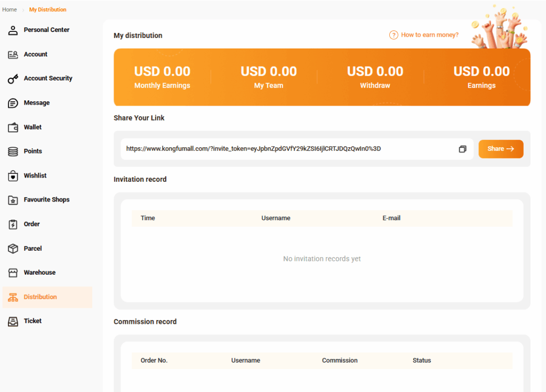Click the Parcel box icon

click(x=13, y=249)
